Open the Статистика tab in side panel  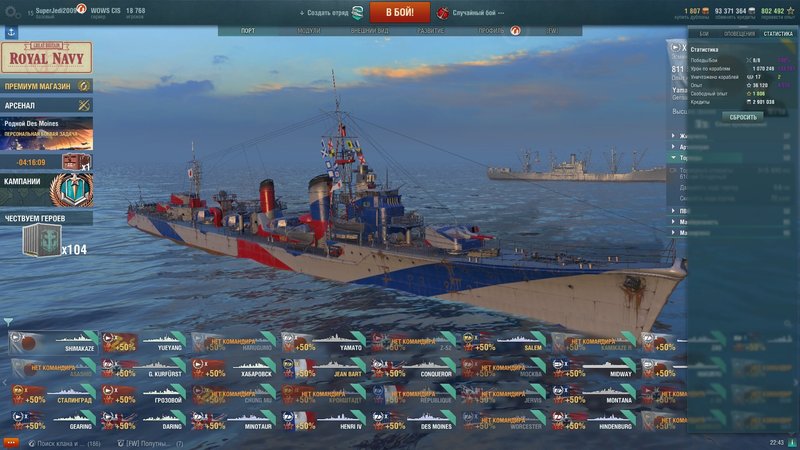778,34
